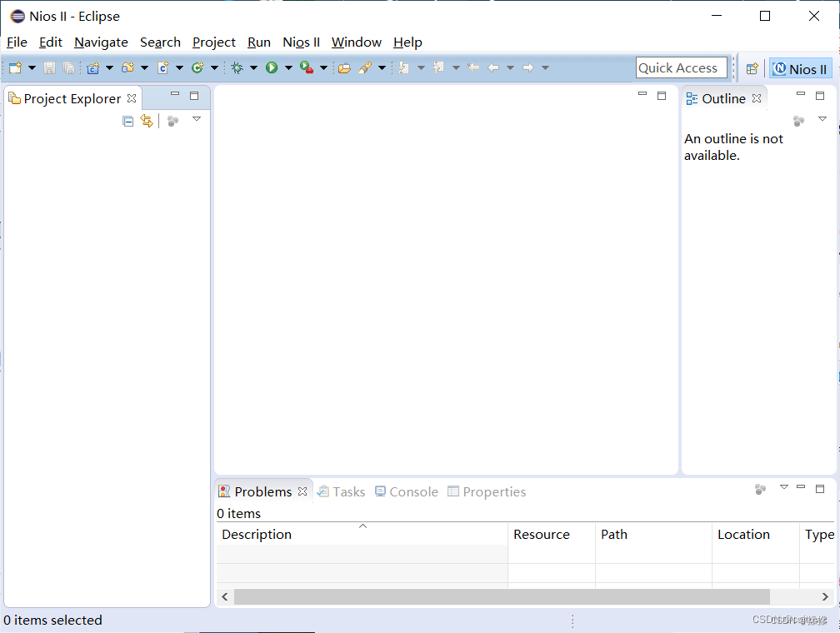Screen dimensions: 840x633
Task: Click the green Run button icon
Action: (272, 68)
